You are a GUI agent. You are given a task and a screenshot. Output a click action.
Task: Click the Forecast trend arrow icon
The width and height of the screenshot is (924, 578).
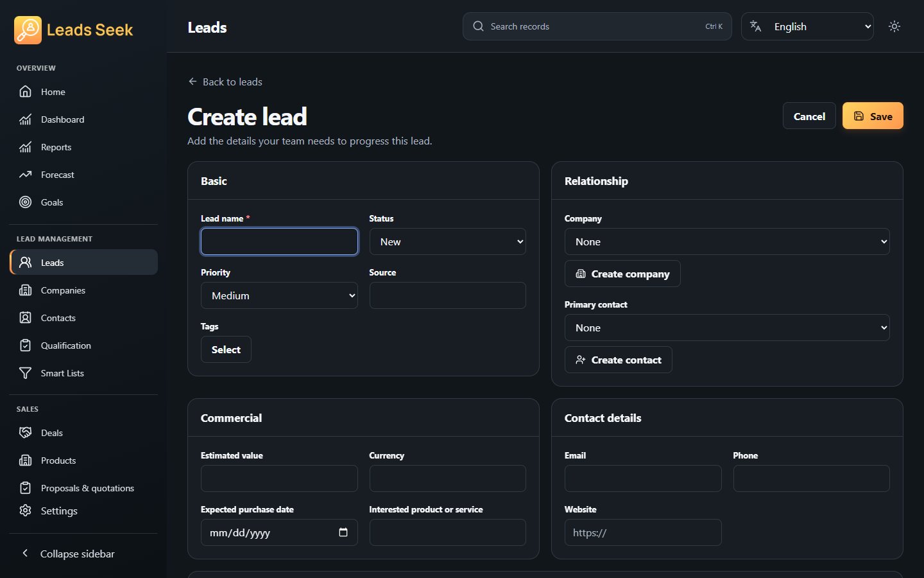click(25, 175)
